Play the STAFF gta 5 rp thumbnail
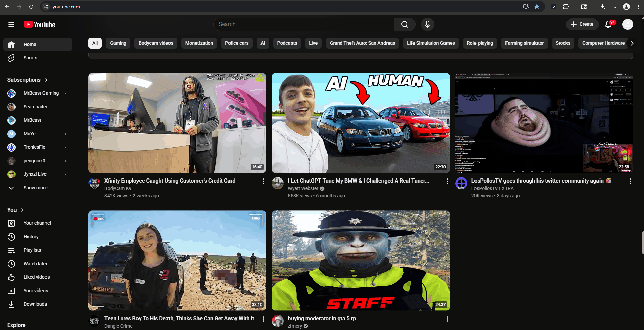The width and height of the screenshot is (644, 330). pos(361,260)
